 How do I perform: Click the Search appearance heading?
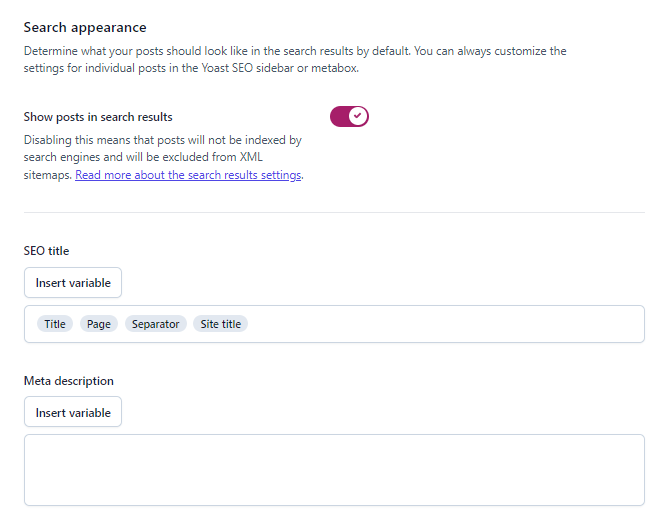point(84,28)
